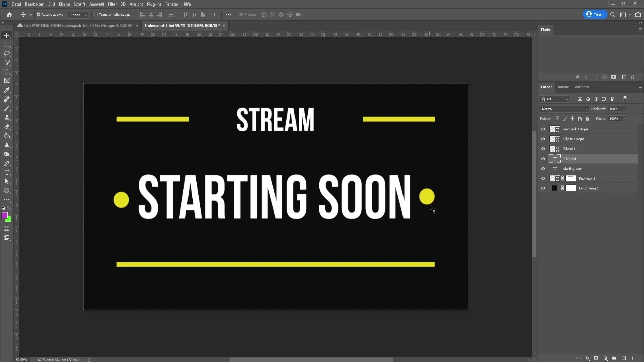Expand the Ebene menu in menu bar
The image size is (644, 362).
point(63,4)
